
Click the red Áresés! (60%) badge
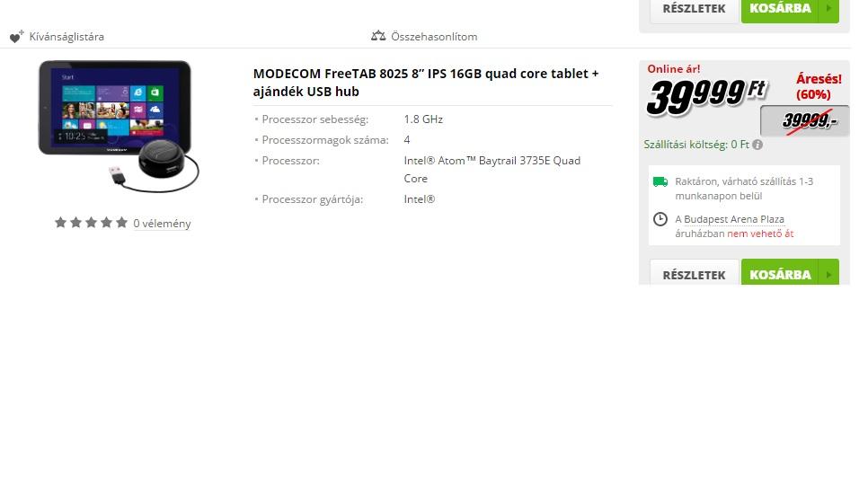click(819, 86)
